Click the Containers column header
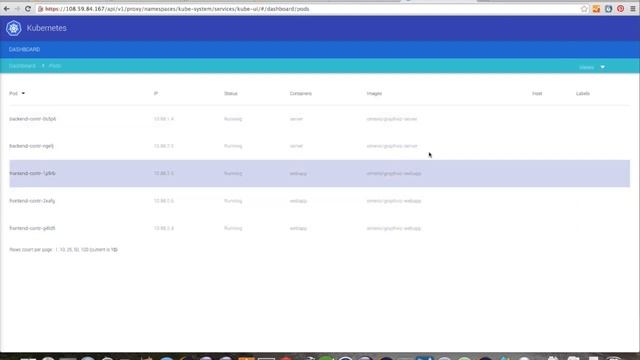The height and width of the screenshot is (360, 640). (301, 93)
